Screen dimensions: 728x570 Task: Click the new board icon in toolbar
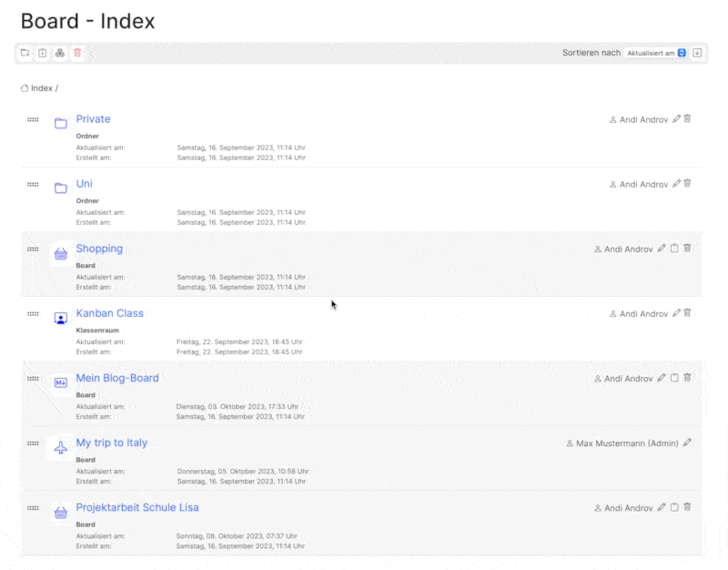point(42,53)
